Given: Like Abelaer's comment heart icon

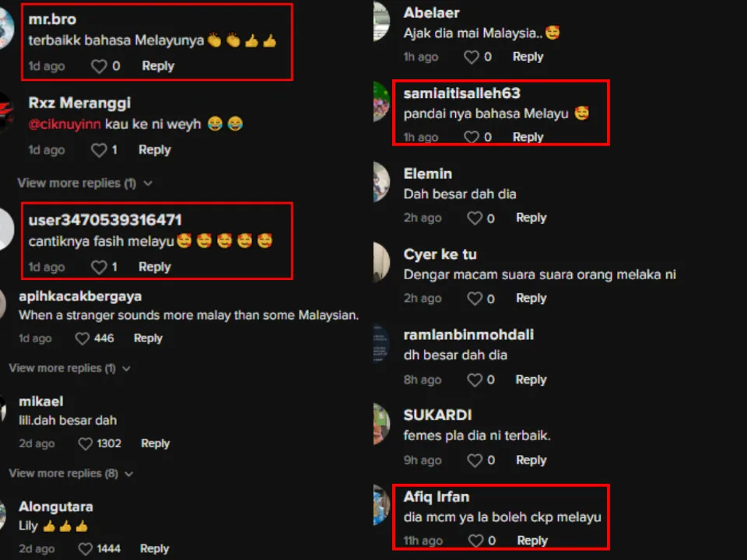Looking at the screenshot, I should pyautogui.click(x=472, y=57).
